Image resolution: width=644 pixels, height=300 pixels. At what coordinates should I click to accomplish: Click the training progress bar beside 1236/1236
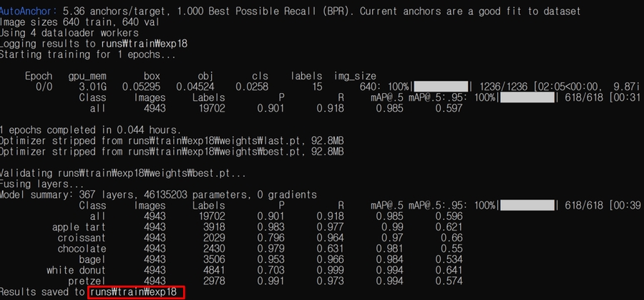pyautogui.click(x=441, y=87)
